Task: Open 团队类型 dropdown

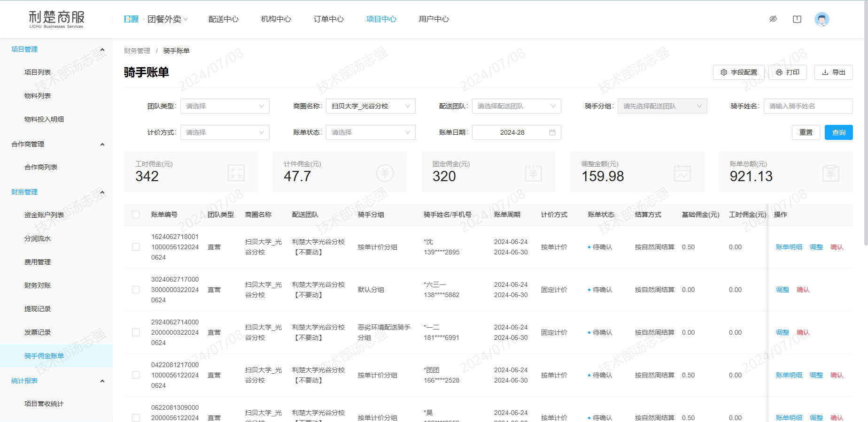Action: click(x=225, y=106)
